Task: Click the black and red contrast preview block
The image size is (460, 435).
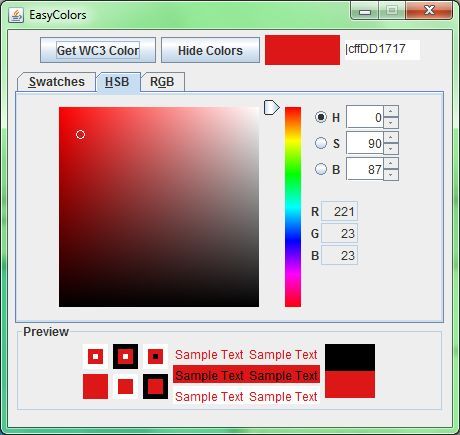Action: pyautogui.click(x=350, y=371)
